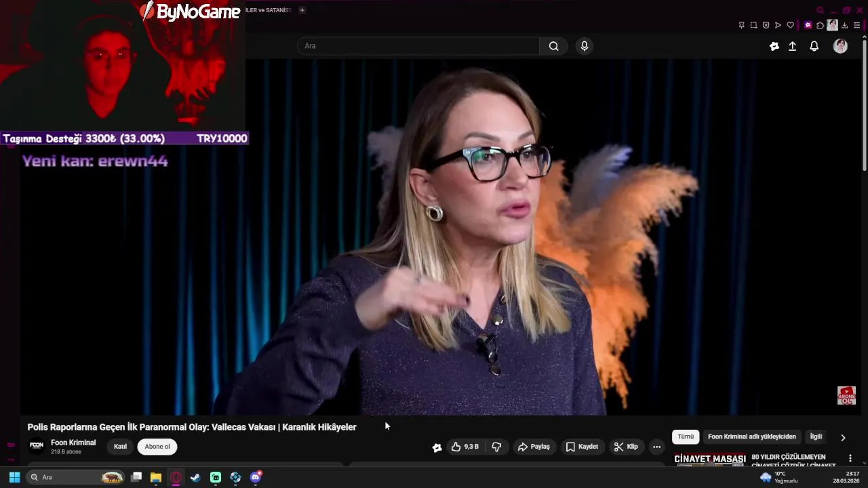The width and height of the screenshot is (868, 488).
Task: Click the browser player triangle icon
Action: [x=778, y=25]
